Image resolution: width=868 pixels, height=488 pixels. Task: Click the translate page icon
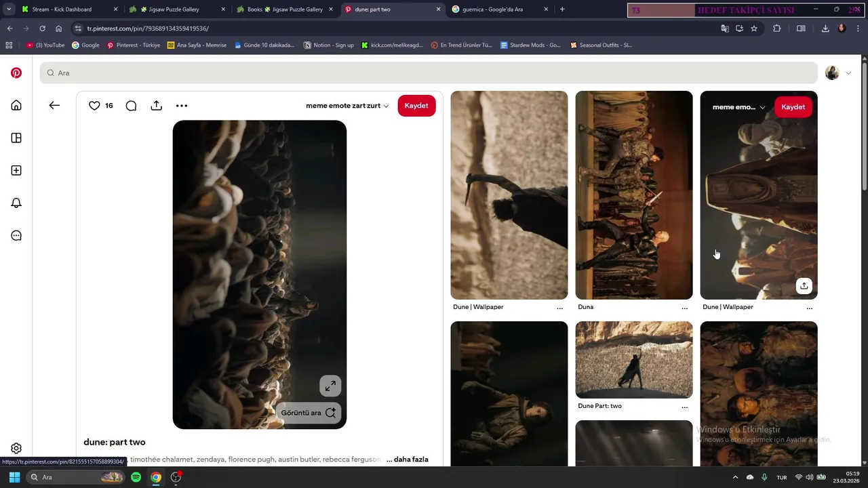(725, 28)
